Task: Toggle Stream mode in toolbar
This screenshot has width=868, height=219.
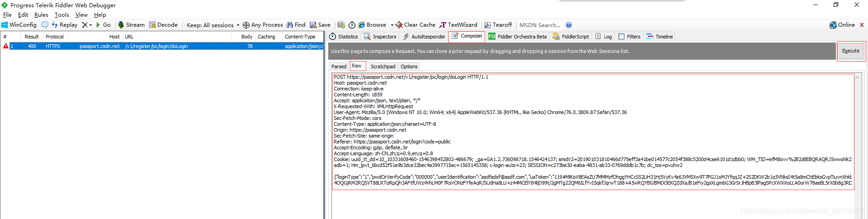Action: 131,25
